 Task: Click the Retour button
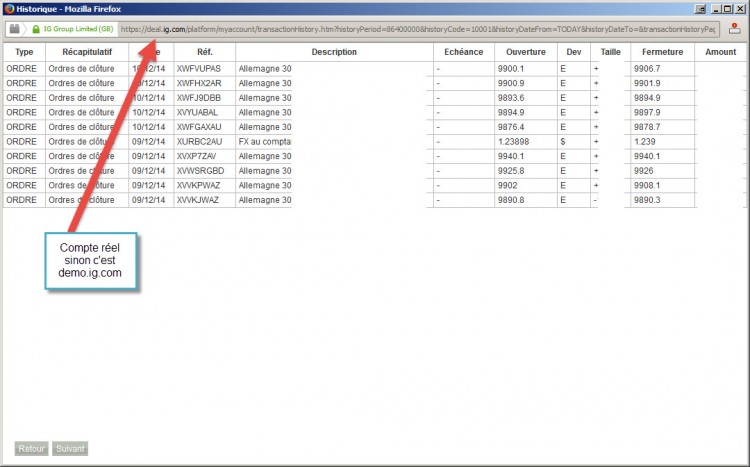[x=32, y=448]
